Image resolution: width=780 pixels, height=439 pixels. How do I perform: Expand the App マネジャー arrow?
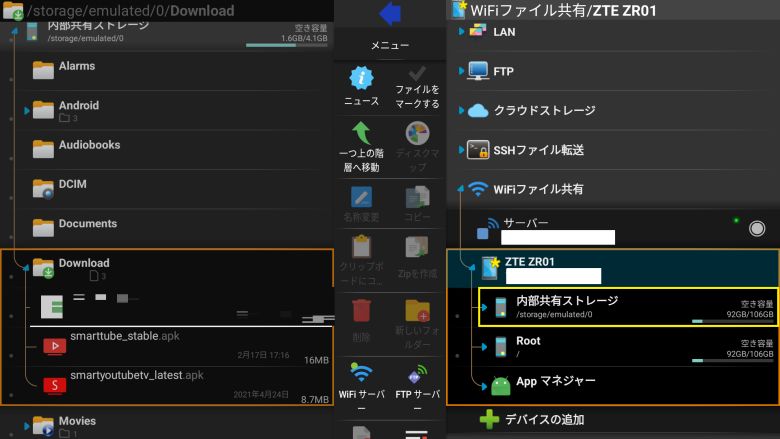pyautogui.click(x=484, y=386)
